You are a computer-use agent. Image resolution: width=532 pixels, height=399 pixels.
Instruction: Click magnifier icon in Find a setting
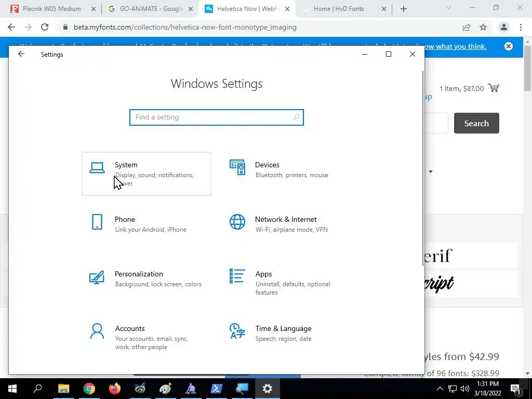coord(296,117)
